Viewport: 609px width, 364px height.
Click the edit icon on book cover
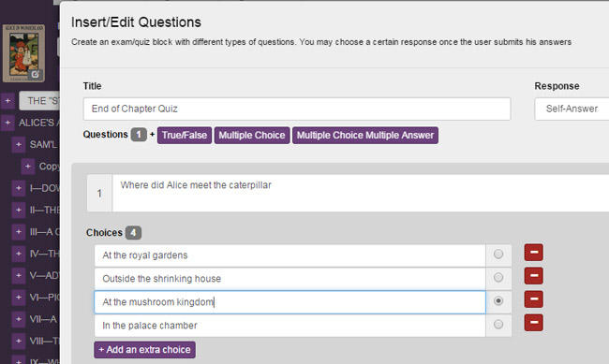35,74
